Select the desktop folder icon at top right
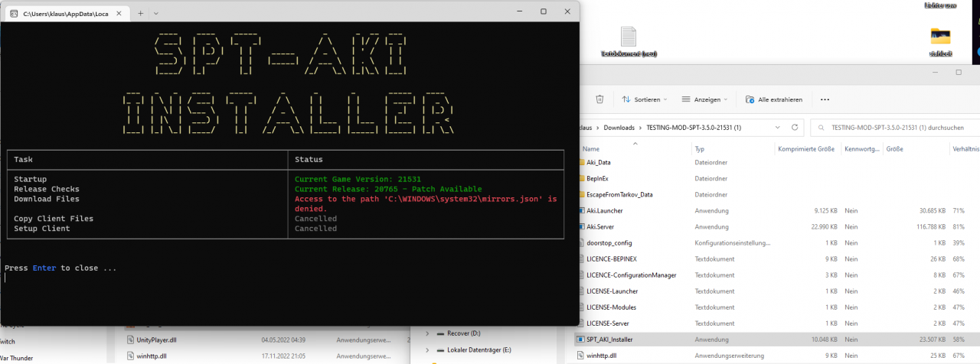This screenshot has height=364, width=980. click(940, 36)
